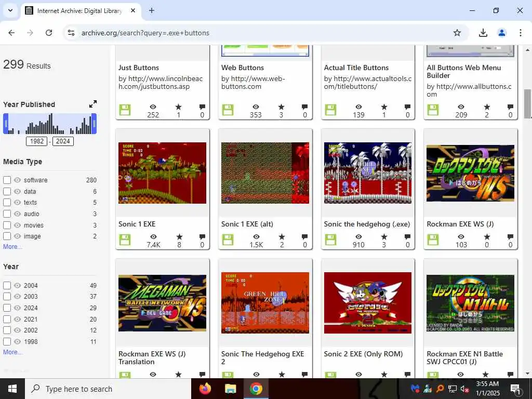Viewport: 532px width, 399px height.
Task: Click the software floppy icon on Just Buttons card
Action: tap(125, 110)
